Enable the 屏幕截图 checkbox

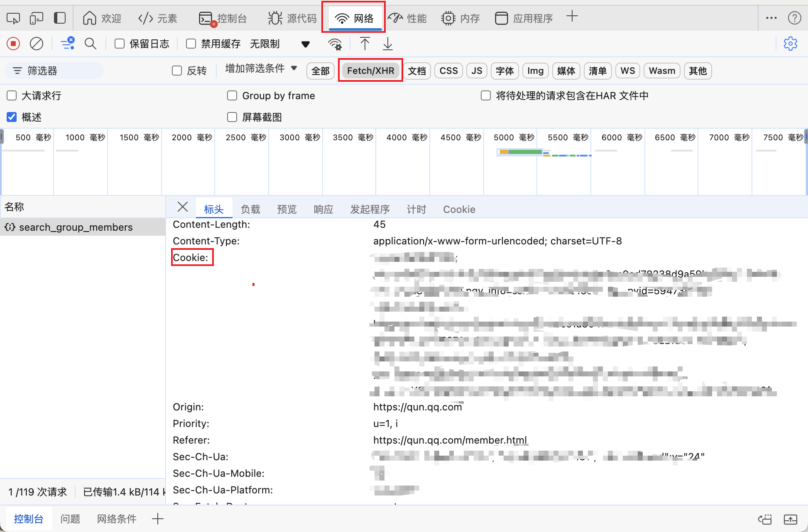(232, 117)
